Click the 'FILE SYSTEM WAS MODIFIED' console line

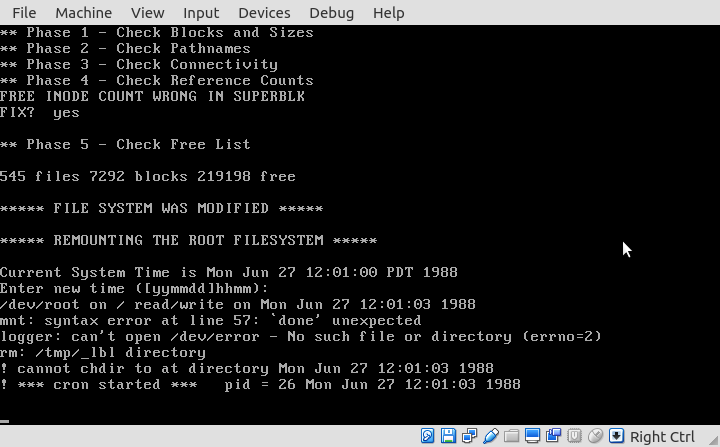coord(161,209)
